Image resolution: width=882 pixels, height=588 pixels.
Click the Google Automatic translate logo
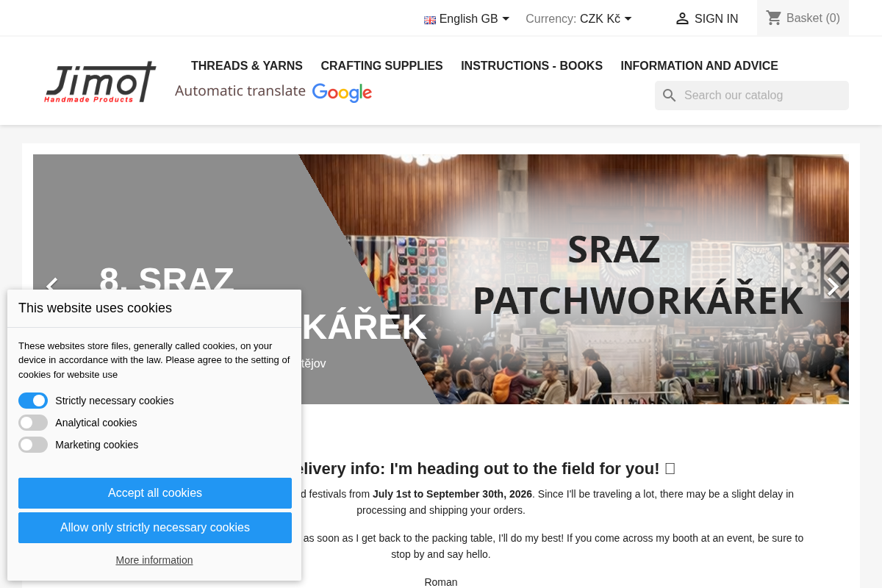273,92
